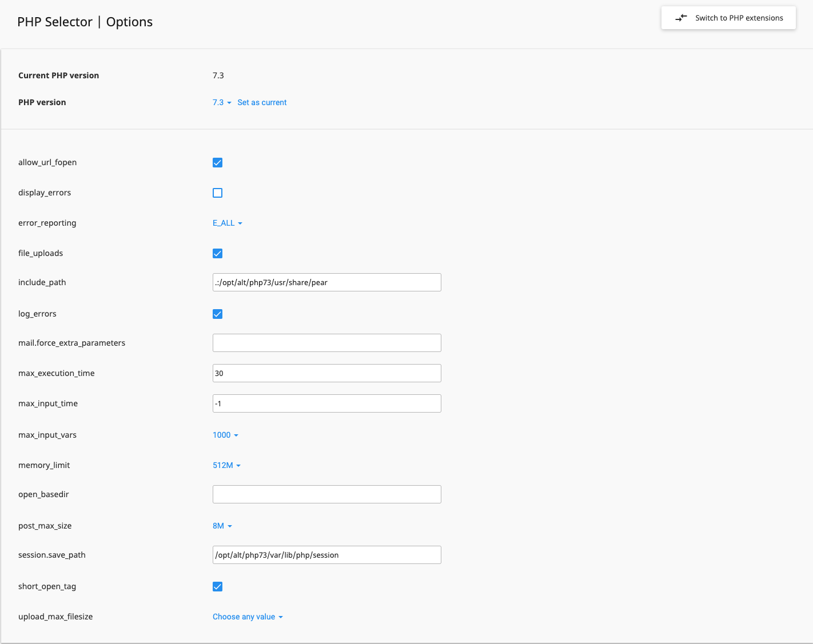
Task: Toggle the file_uploads checkbox
Action: [x=217, y=253]
